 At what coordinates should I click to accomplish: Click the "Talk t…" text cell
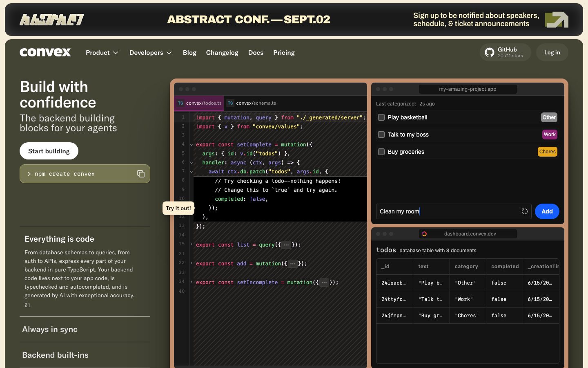[431, 299]
